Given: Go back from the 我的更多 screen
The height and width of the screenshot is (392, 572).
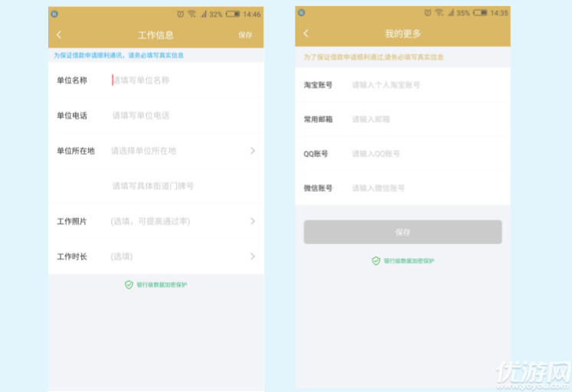Looking at the screenshot, I should (306, 33).
